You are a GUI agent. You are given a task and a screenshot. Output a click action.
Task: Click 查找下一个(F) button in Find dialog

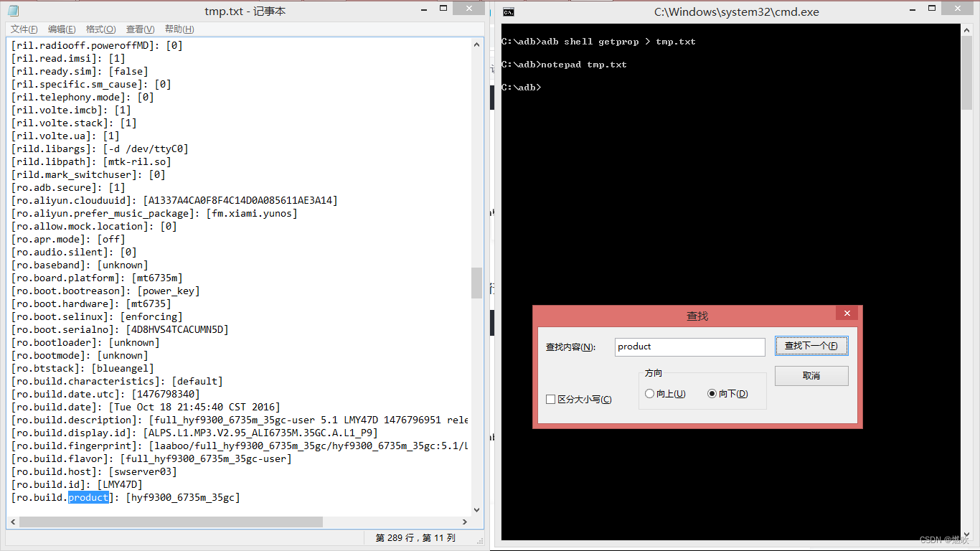(x=811, y=346)
